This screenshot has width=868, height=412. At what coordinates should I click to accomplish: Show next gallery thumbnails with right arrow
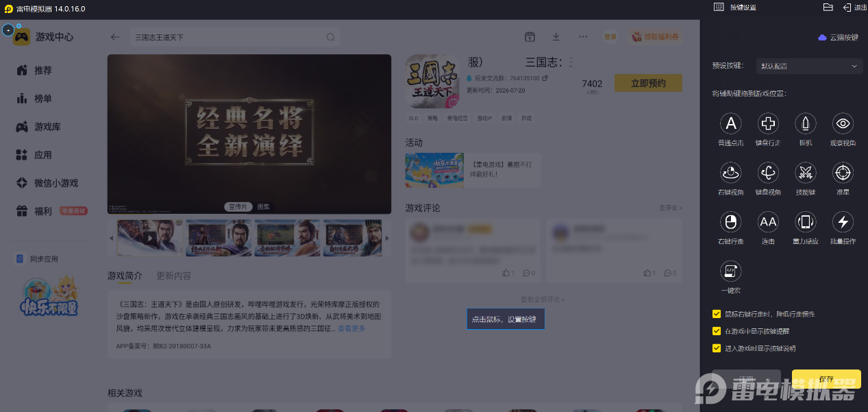(x=387, y=238)
